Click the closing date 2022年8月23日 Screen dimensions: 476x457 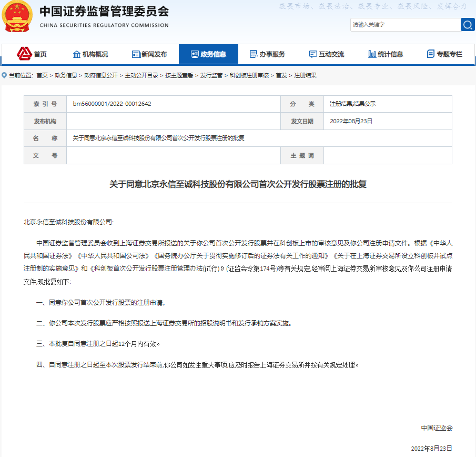point(431,449)
